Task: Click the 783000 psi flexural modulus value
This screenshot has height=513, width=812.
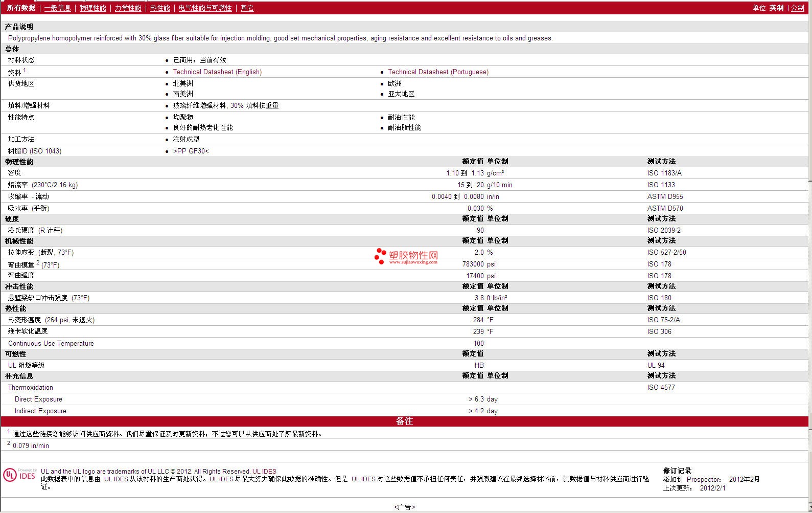Action: coord(478,264)
